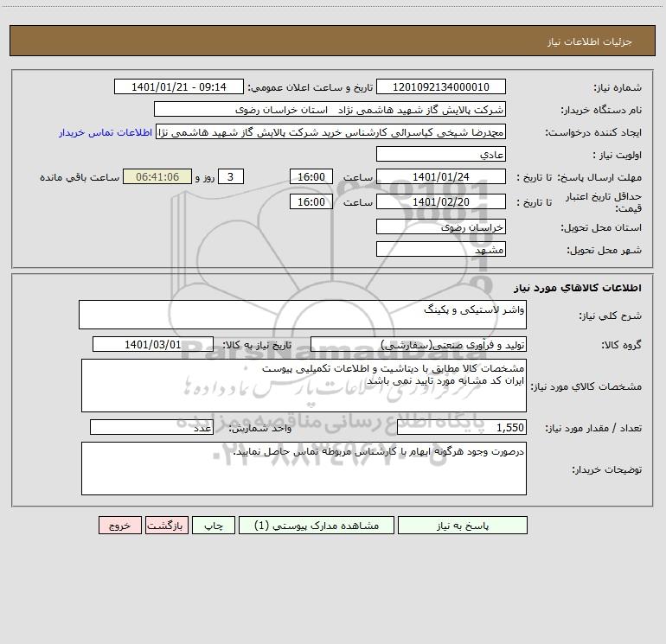Click the response deadline date 1401/01/24

tap(441, 176)
